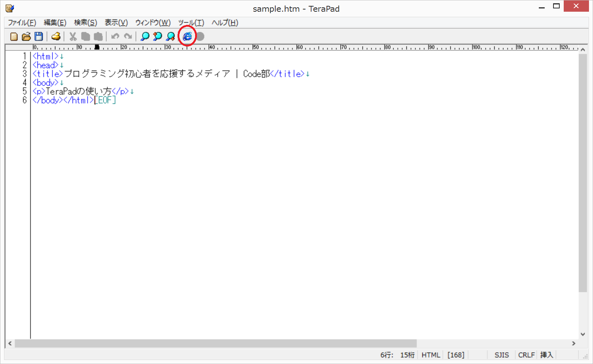This screenshot has height=364, width=593.
Task: Click the [168] value in status bar
Action: (x=456, y=355)
